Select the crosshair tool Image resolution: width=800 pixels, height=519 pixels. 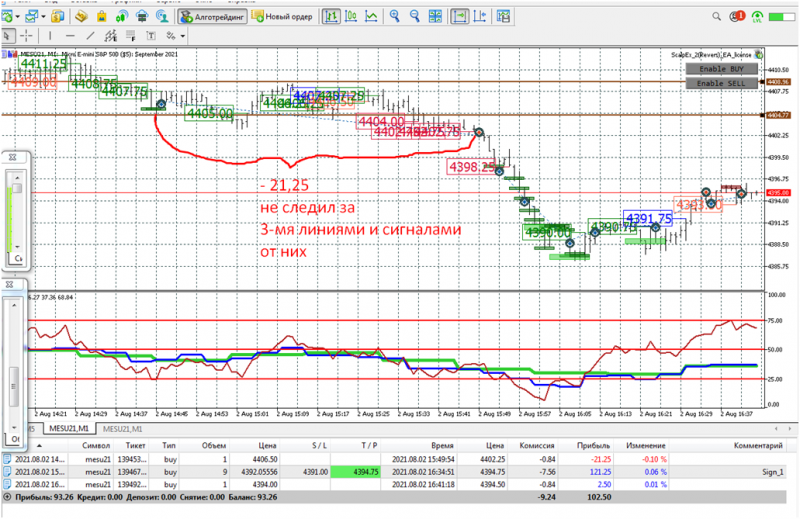[26, 36]
